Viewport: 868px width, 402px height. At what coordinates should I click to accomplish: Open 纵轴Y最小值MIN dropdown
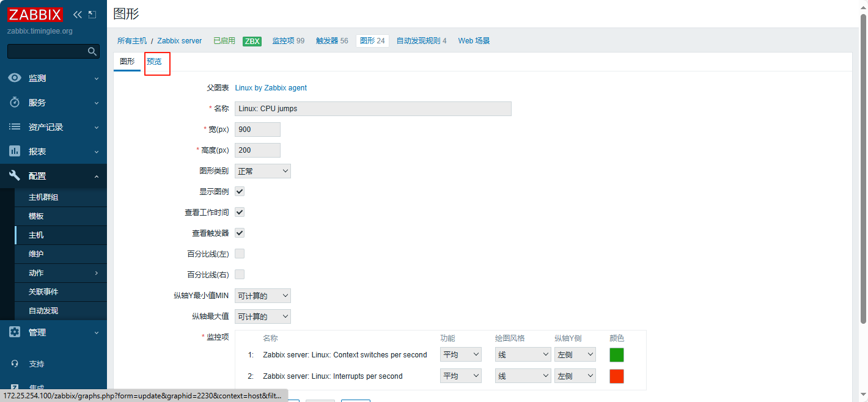[x=263, y=296]
